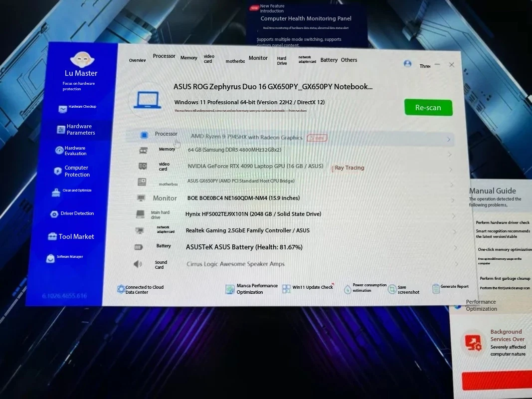Click Generate Report icon
This screenshot has width=532, height=399.
[x=436, y=288]
